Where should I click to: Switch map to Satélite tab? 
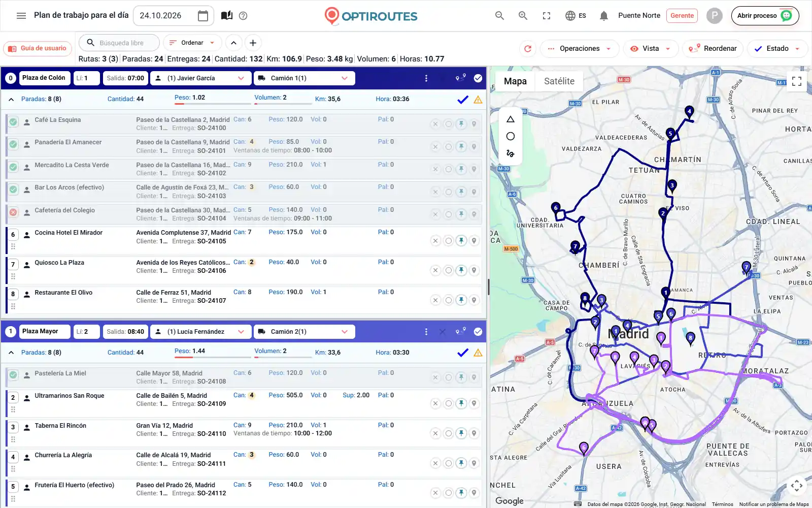pyautogui.click(x=559, y=81)
